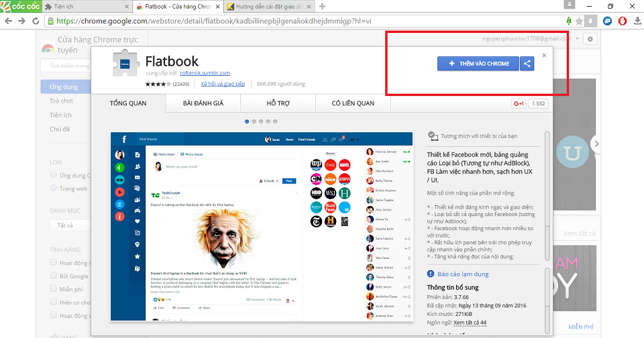644x338 pixels.
Task: Reload the page with the refresh icon
Action: click(x=36, y=21)
